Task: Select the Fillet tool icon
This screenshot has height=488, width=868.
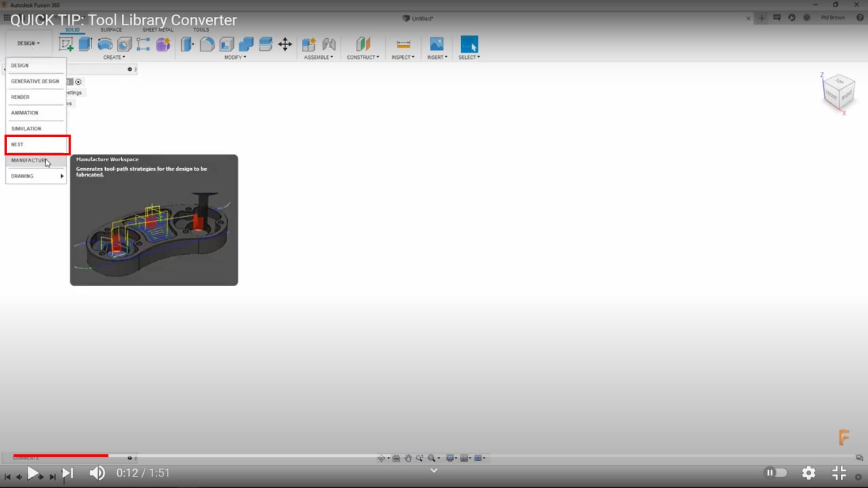Action: [x=208, y=45]
